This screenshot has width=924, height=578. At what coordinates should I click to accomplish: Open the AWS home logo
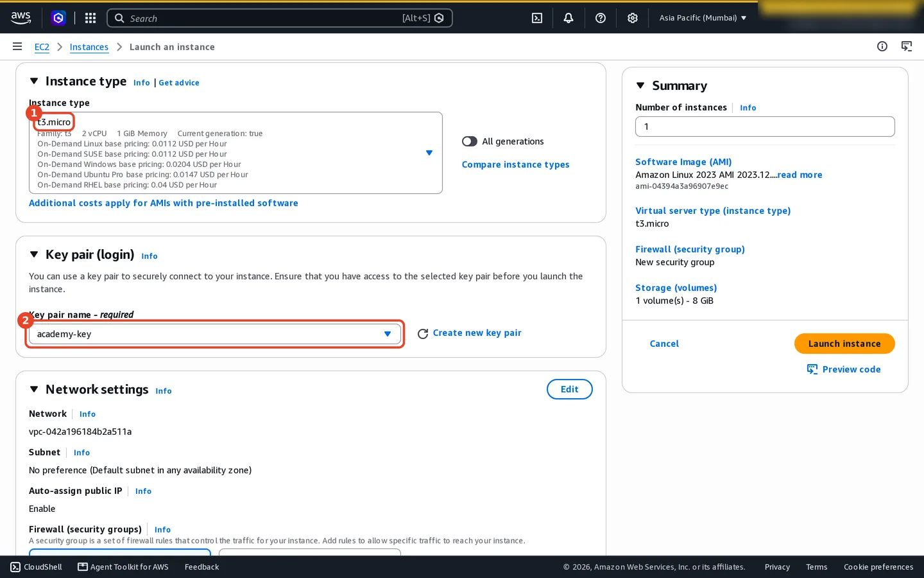click(x=21, y=18)
